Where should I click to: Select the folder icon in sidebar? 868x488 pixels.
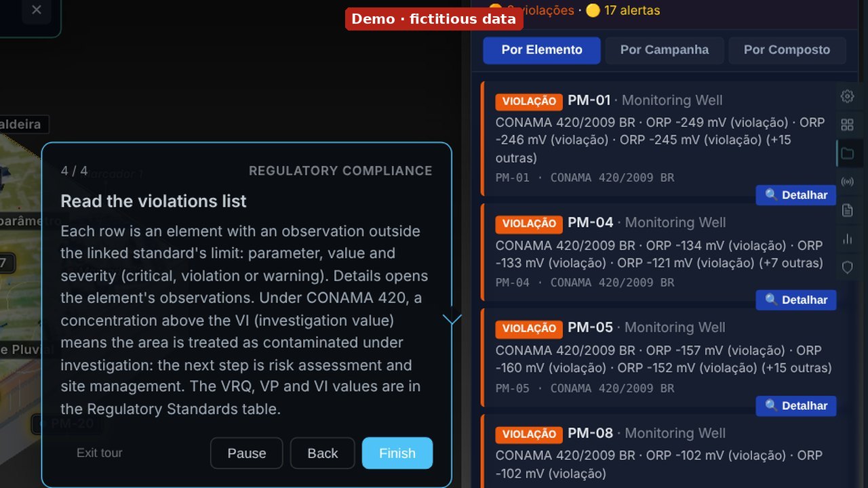847,153
